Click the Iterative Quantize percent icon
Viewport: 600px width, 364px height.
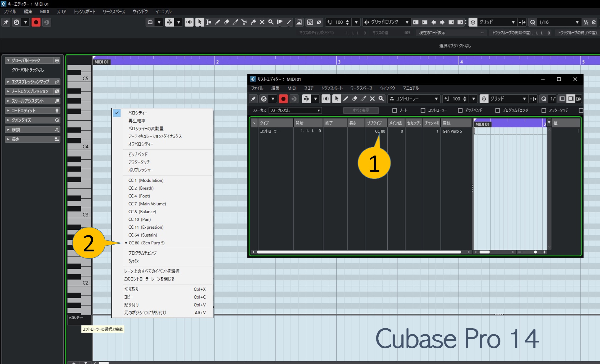[586, 22]
